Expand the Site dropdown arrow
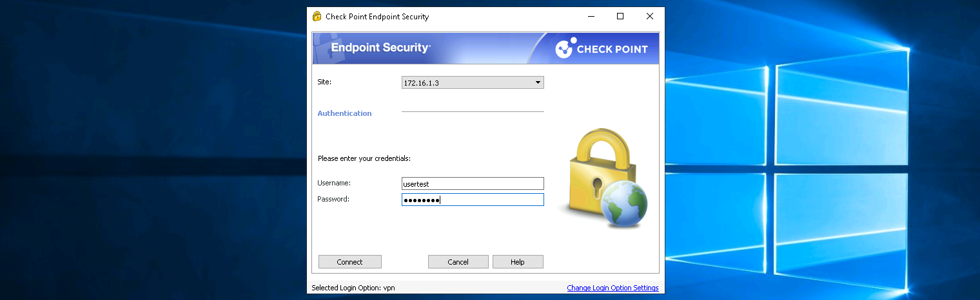Screen dimensions: 980x300 [538, 83]
